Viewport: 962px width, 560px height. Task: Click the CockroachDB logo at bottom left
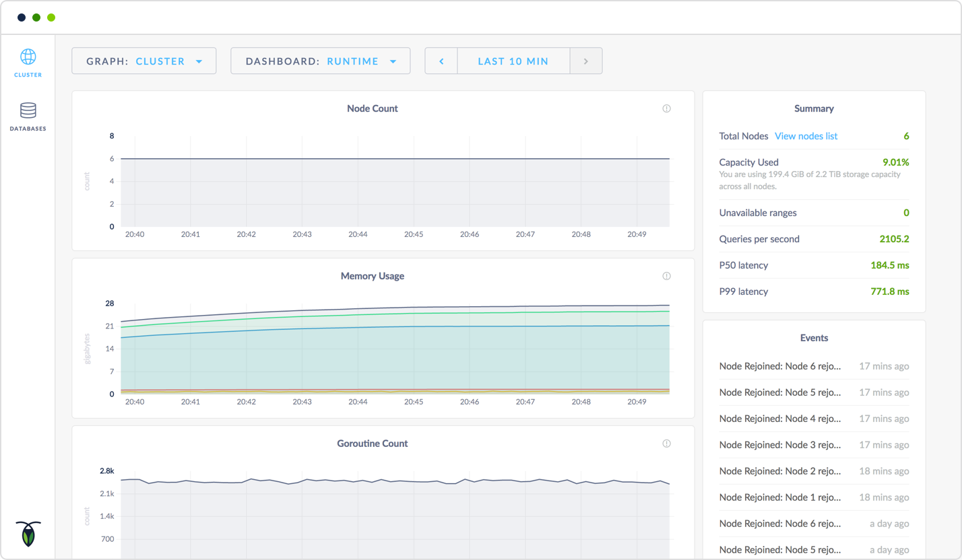28,533
